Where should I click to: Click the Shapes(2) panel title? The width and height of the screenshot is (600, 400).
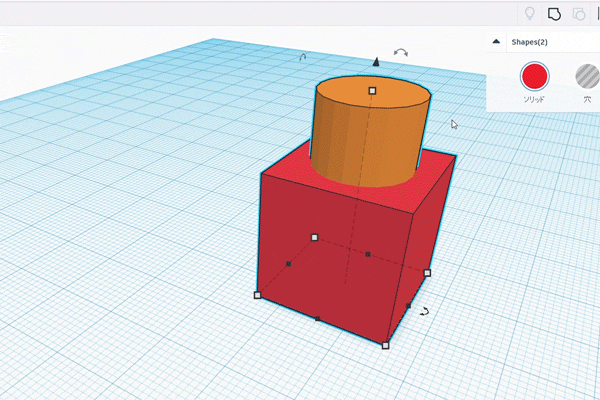[x=529, y=42]
